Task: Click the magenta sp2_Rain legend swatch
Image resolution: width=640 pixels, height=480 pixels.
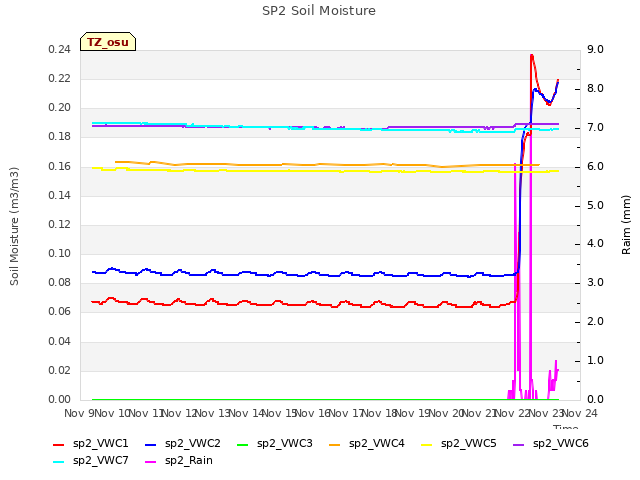Action: point(151,462)
